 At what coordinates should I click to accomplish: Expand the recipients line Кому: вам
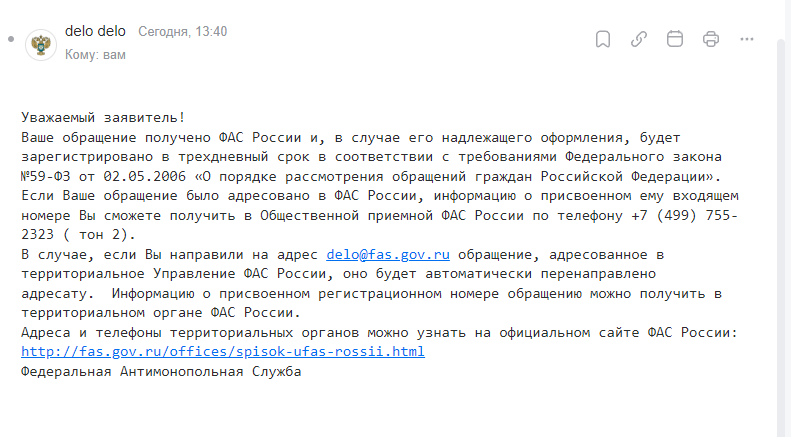point(95,54)
